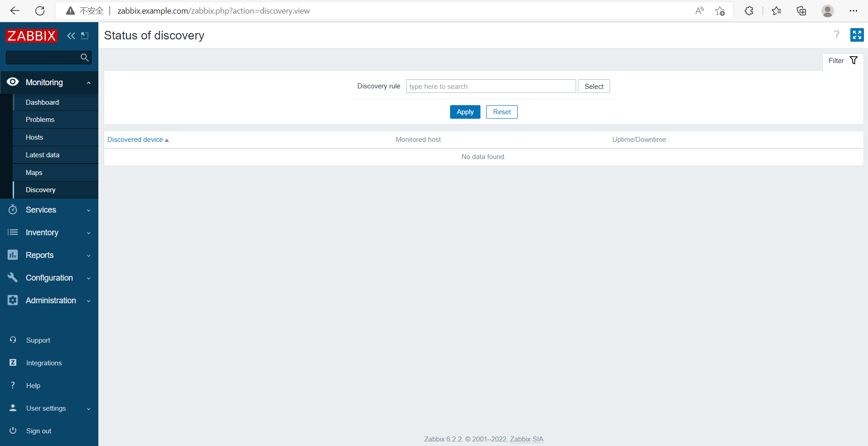
Task: Click the sidebar search magnifier icon
Action: pos(84,58)
